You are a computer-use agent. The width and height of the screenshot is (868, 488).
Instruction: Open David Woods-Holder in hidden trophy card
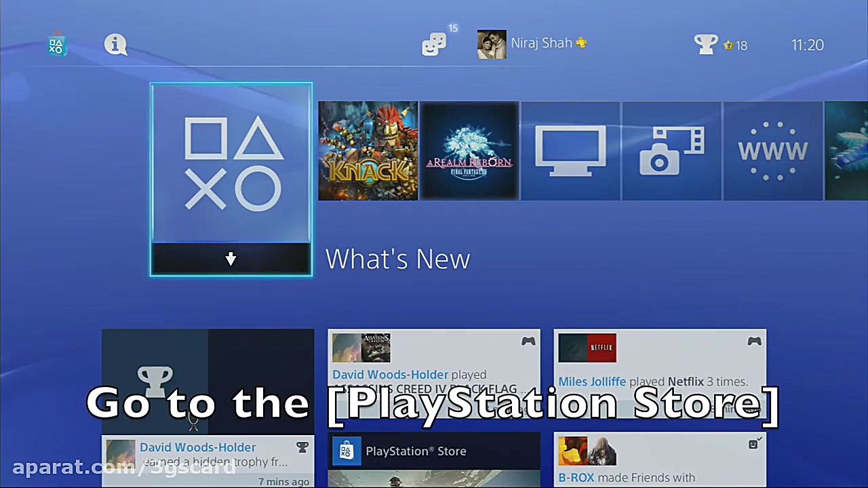pos(197,447)
